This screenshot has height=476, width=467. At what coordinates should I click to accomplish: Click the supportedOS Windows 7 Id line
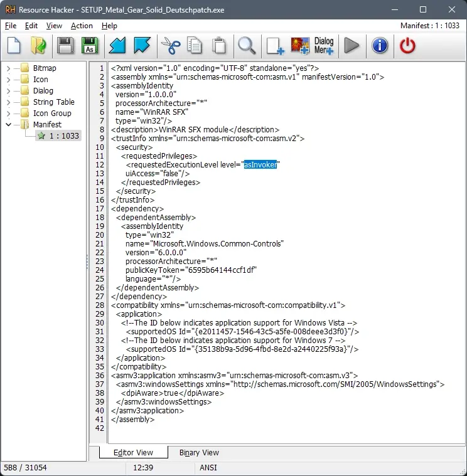[242, 349]
